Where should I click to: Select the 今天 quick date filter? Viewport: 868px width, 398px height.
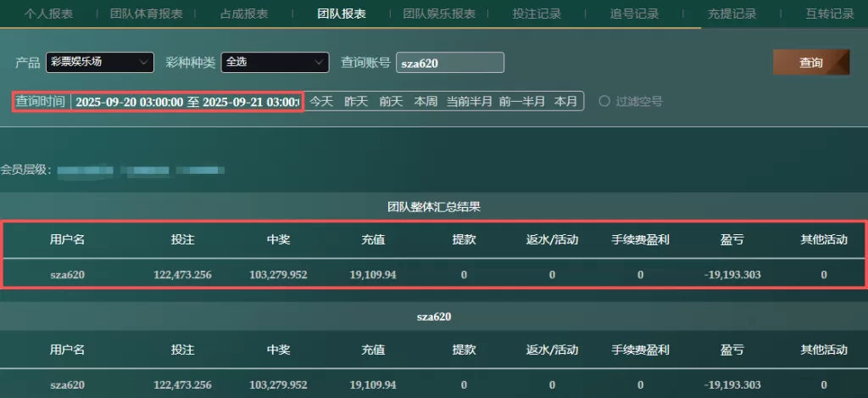click(x=321, y=102)
